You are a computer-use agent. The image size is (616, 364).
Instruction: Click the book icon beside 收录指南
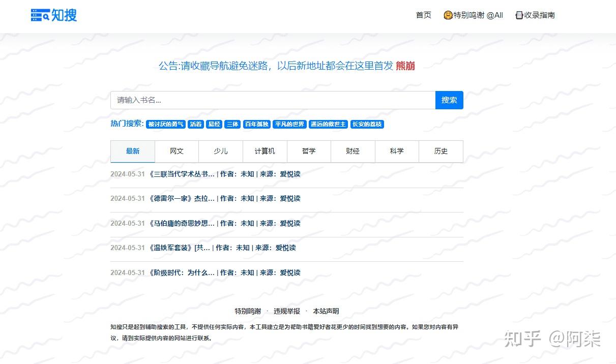tap(519, 15)
